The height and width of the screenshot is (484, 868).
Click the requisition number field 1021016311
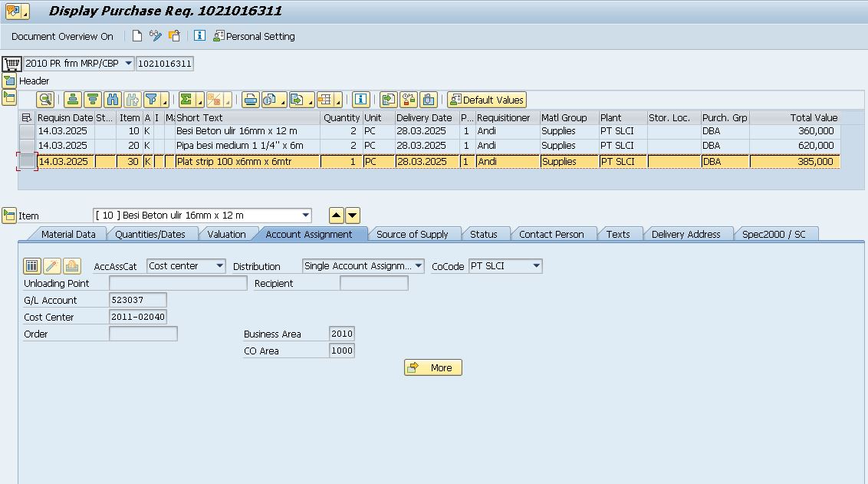point(165,64)
